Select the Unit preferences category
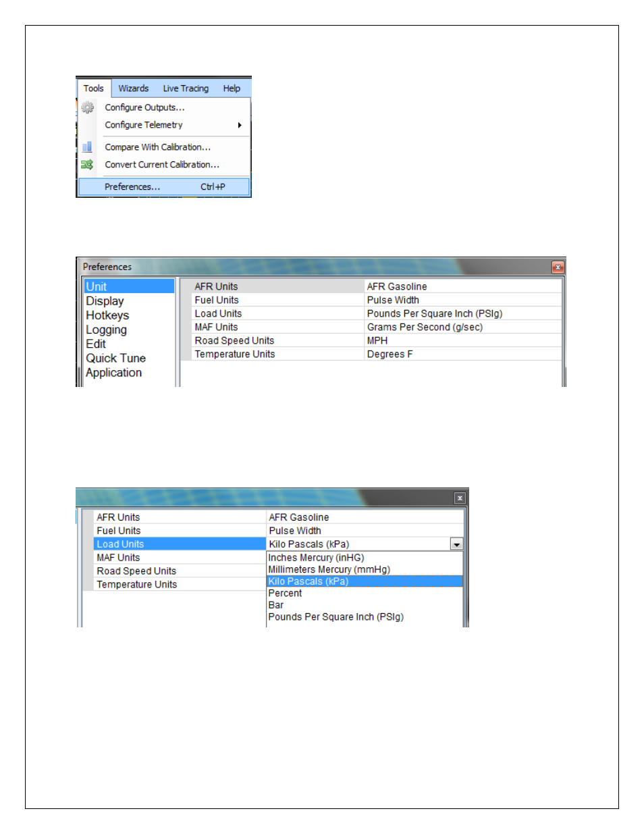Image resolution: width=644 pixels, height=834 pixels. click(129, 286)
